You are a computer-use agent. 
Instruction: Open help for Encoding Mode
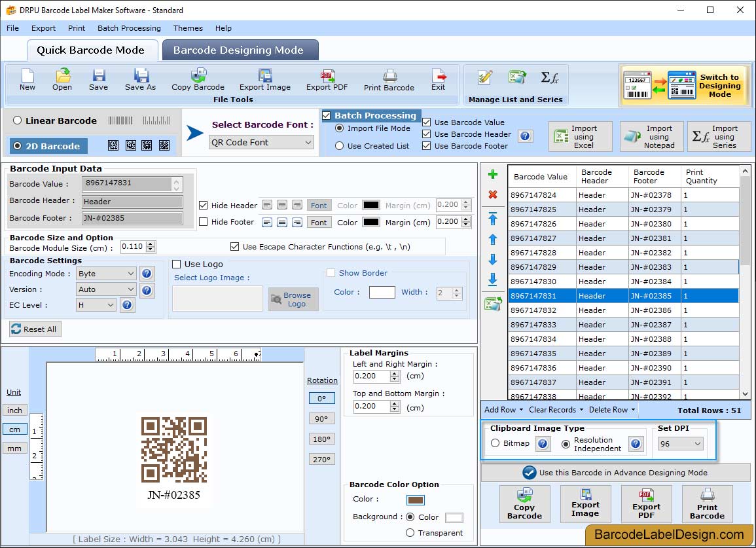147,274
